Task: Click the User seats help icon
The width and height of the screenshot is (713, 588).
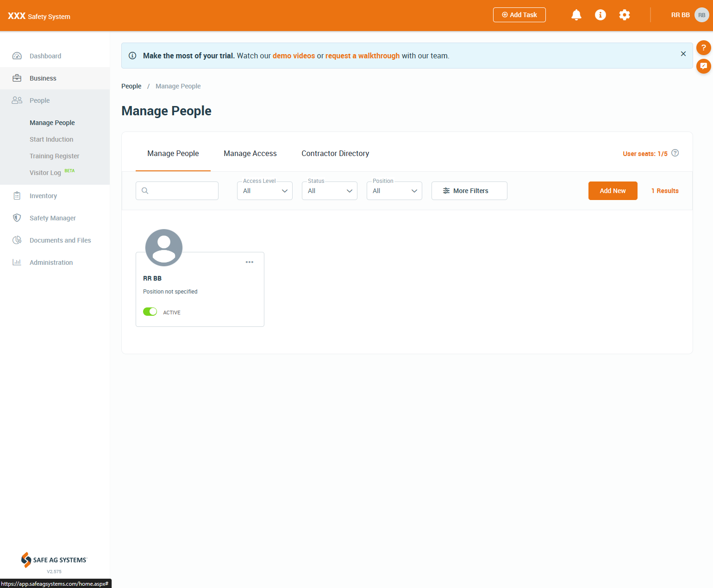Action: (675, 153)
